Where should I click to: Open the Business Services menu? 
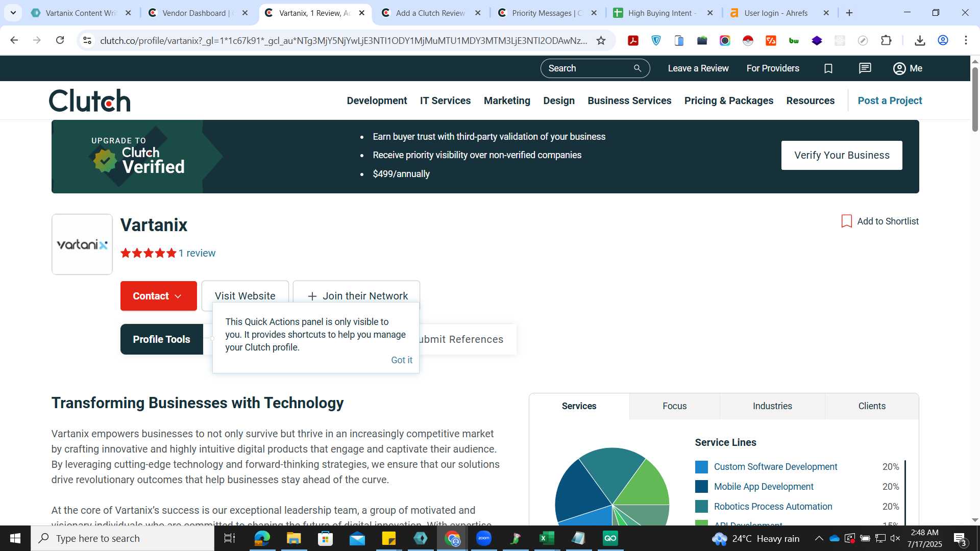629,101
